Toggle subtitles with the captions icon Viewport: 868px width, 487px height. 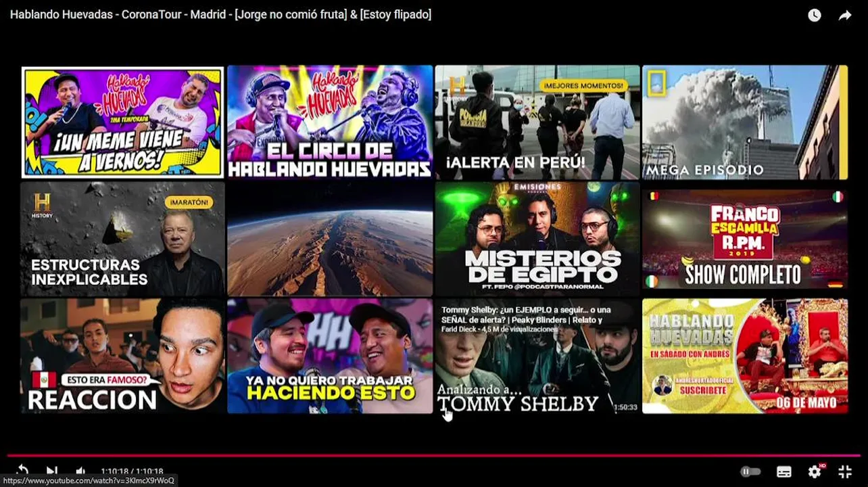(x=784, y=471)
